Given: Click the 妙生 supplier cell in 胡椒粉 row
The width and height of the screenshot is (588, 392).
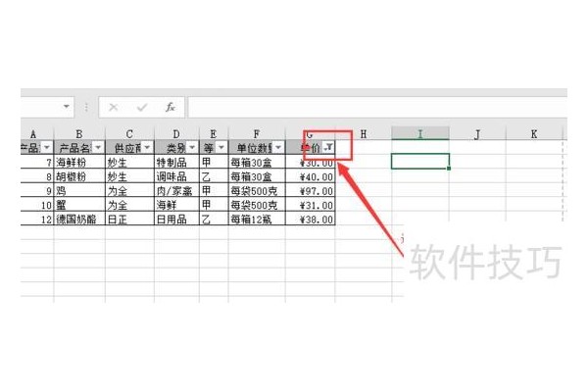Looking at the screenshot, I should [129, 176].
